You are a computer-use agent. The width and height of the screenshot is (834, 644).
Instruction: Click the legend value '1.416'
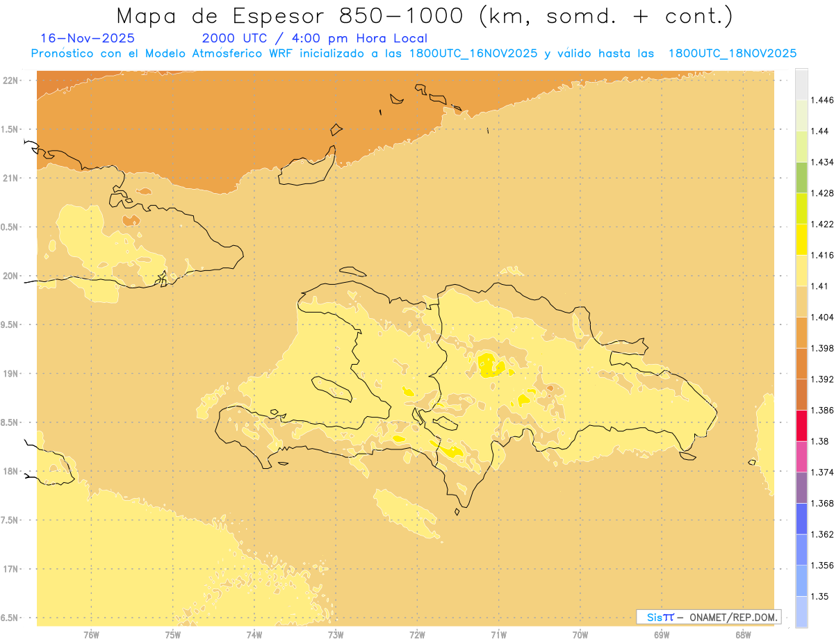pos(823,255)
